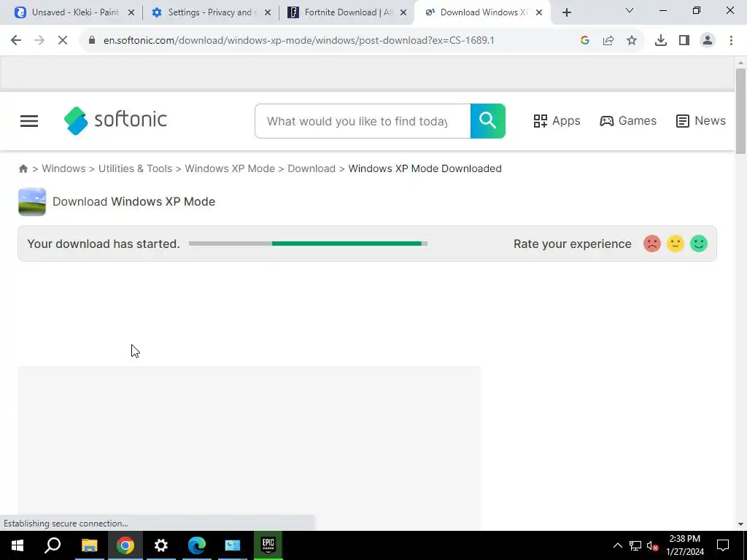The height and width of the screenshot is (560, 747).
Task: Open the Chrome three-dot menu
Action: [731, 41]
